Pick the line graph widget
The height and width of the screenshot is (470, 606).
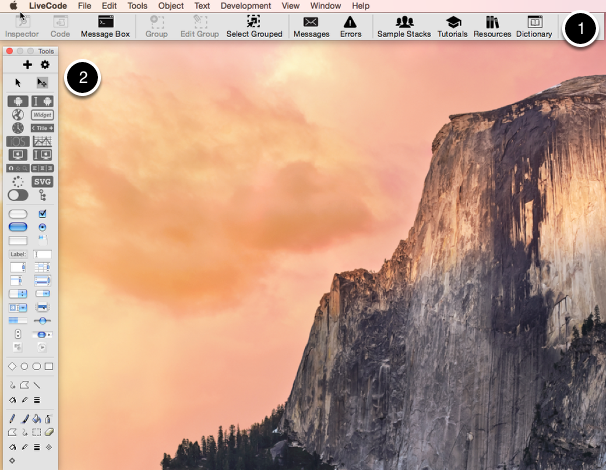43,141
